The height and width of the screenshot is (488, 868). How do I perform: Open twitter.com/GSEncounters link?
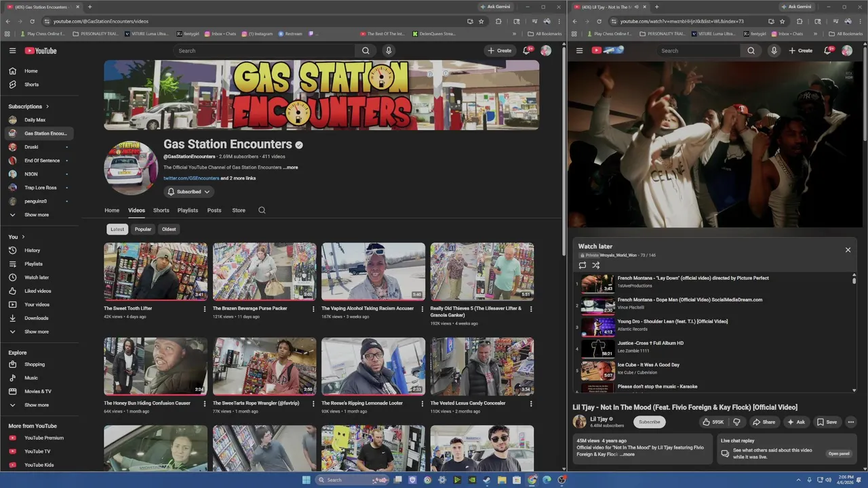(x=191, y=178)
